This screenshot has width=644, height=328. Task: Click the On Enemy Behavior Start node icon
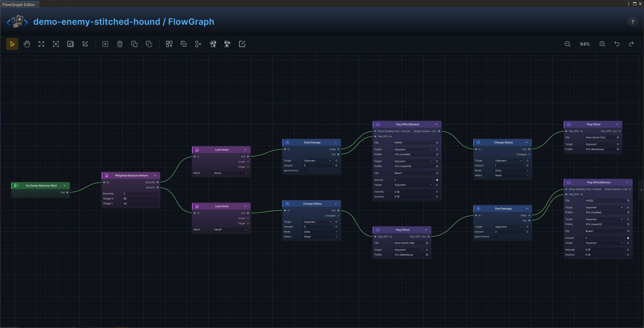click(x=16, y=185)
